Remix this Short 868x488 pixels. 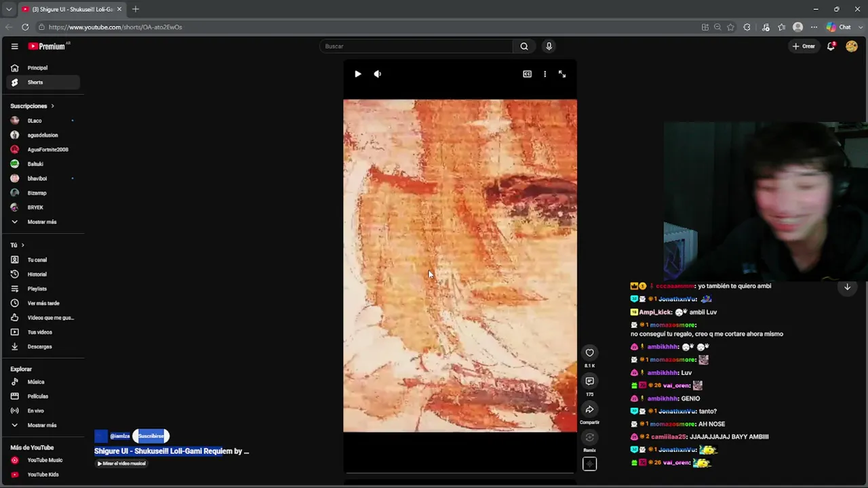(589, 438)
